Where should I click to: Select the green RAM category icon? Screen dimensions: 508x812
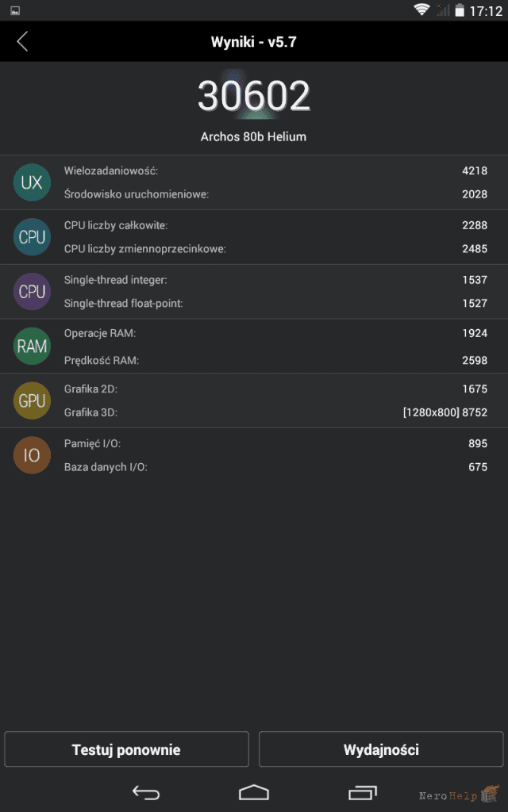[32, 346]
